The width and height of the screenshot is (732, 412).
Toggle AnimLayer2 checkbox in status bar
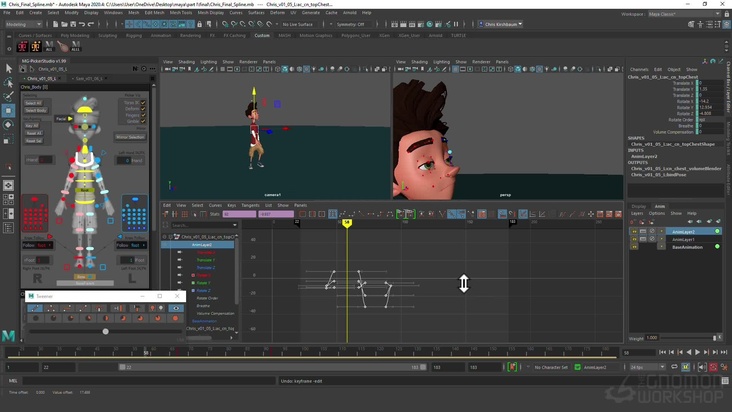coord(577,367)
